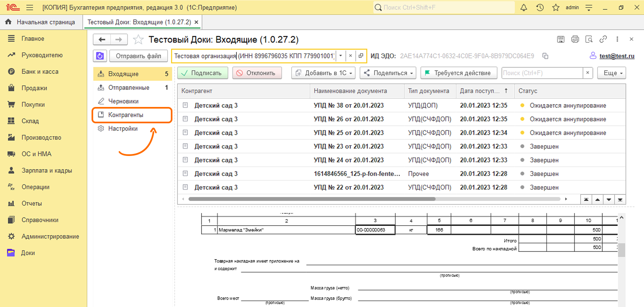The height and width of the screenshot is (307, 644).
Task: Open the 1C main menu hamburger icon
Action: point(29,7)
